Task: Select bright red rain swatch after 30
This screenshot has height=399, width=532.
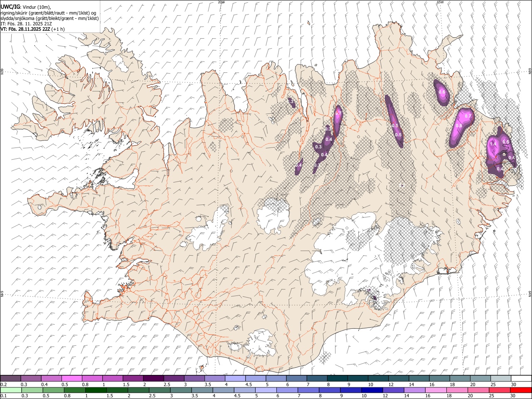Action: click(x=521, y=390)
